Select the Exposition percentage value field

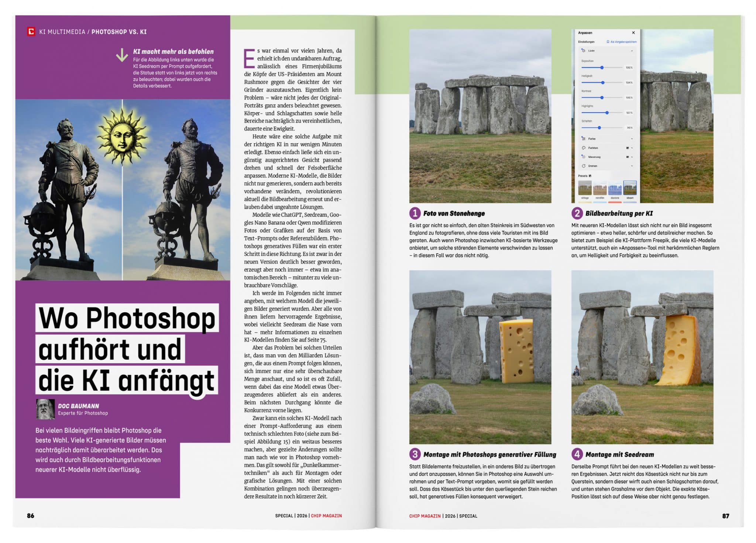tap(629, 68)
